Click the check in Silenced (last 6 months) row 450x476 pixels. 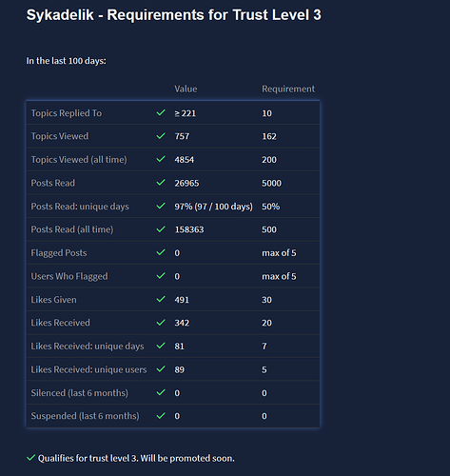pos(161,392)
